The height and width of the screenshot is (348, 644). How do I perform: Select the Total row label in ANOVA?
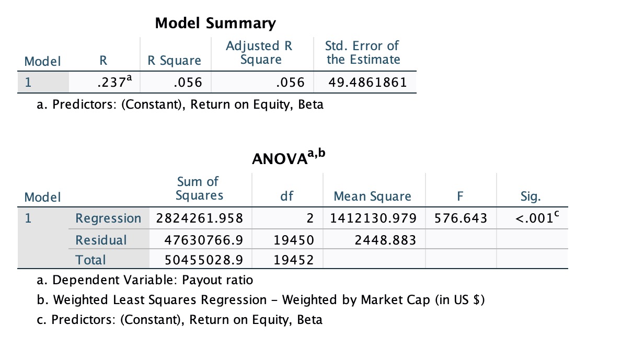90,260
